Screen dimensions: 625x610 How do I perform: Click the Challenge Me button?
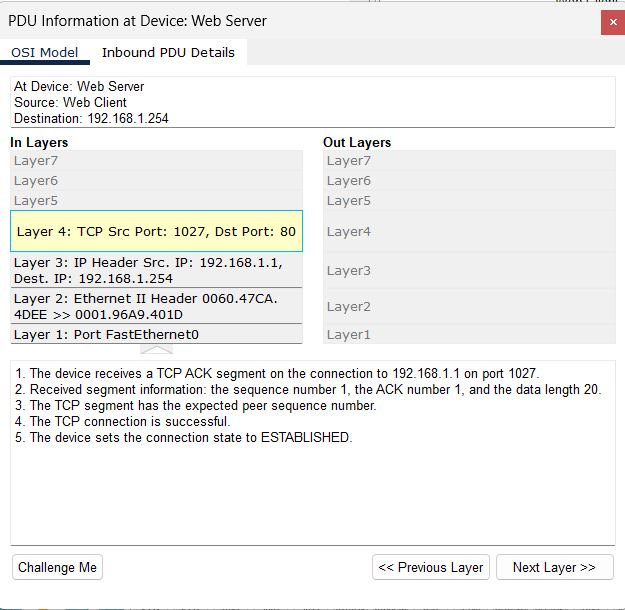click(57, 567)
